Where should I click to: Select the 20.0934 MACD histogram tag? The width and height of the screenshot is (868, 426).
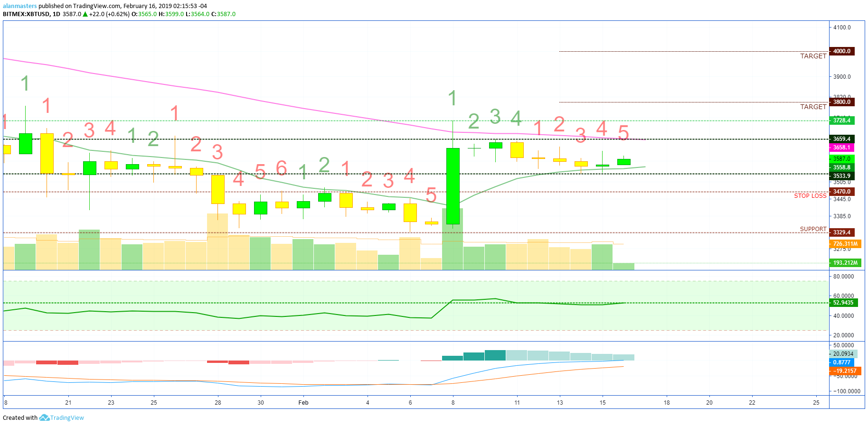(x=843, y=354)
